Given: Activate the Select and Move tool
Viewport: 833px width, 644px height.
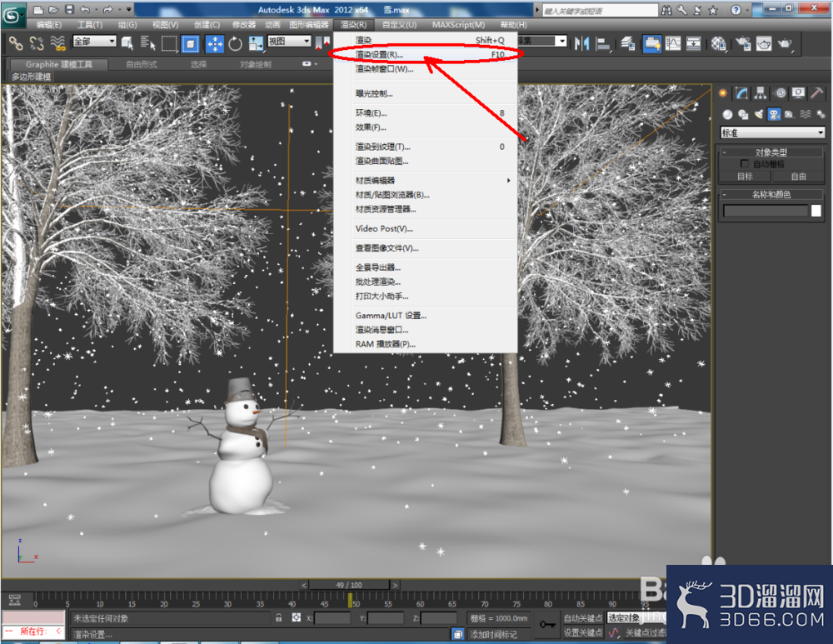Looking at the screenshot, I should point(215,43).
